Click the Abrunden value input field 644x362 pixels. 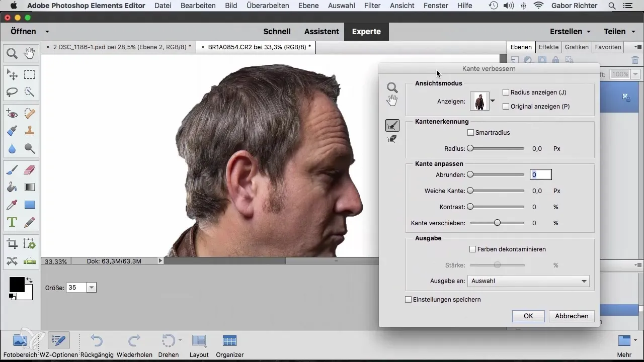pyautogui.click(x=541, y=174)
